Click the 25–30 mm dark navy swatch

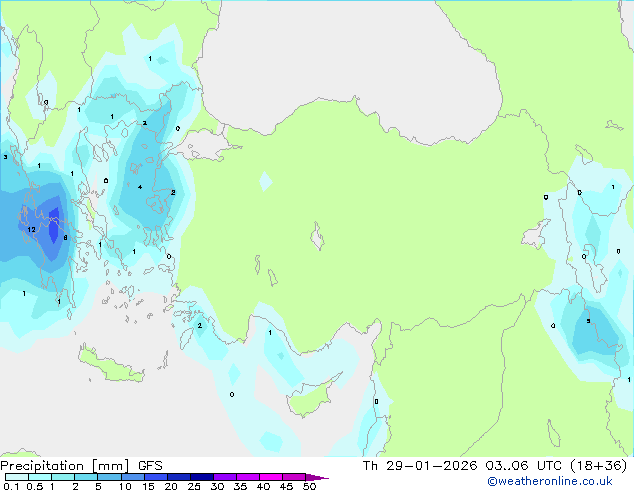tap(202, 477)
